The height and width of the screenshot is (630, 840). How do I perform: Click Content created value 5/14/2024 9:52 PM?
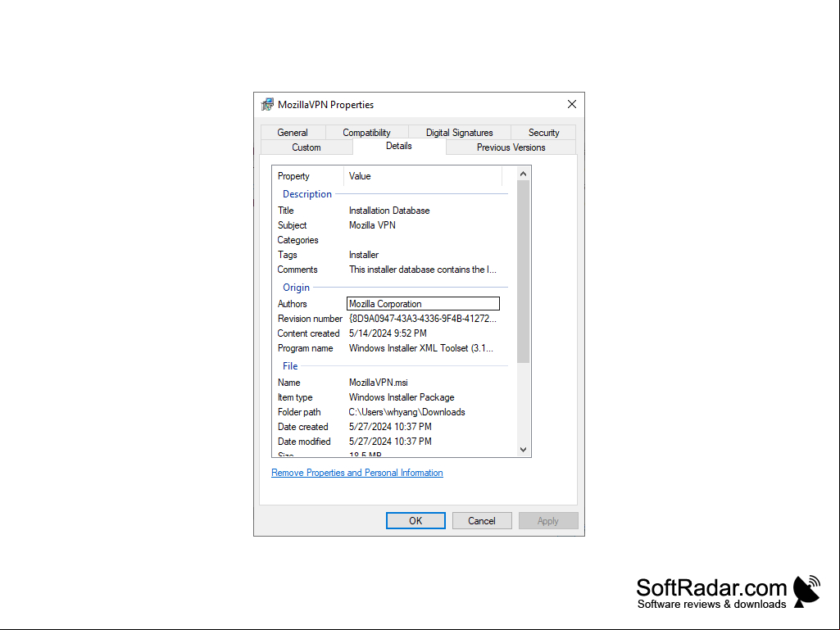tap(388, 333)
